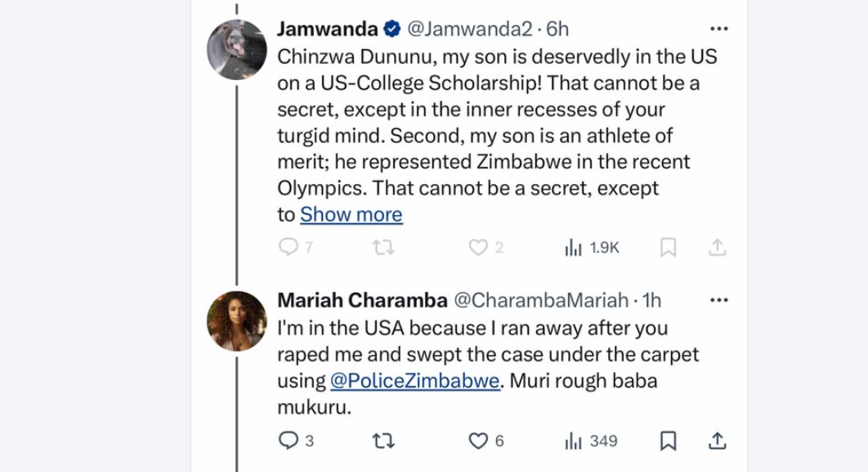Like Mariah Charamba's post
This screenshot has width=868, height=472.
coord(477,441)
